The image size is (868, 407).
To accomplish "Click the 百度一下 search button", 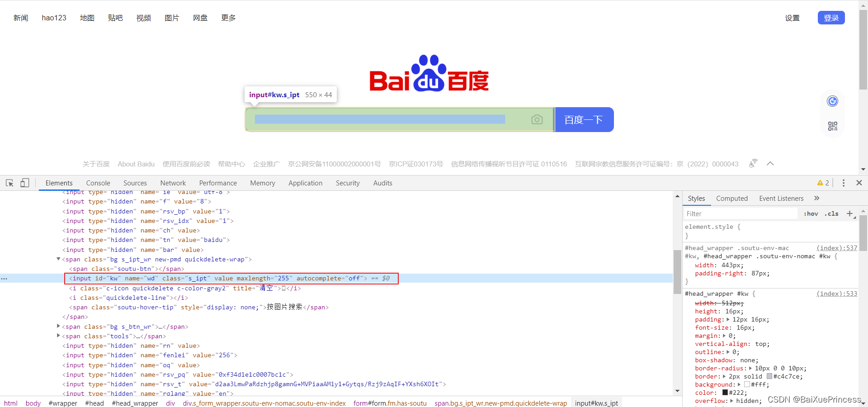I will [584, 119].
